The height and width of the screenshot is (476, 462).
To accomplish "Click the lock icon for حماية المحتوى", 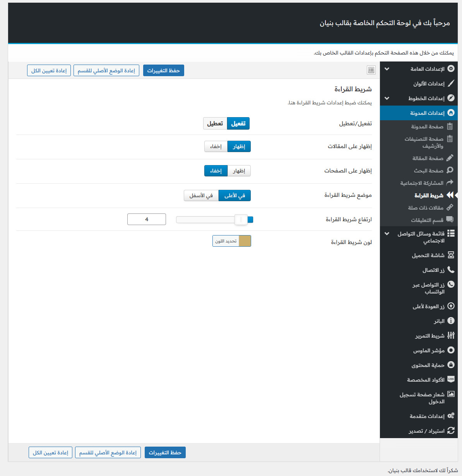I will click(x=451, y=365).
